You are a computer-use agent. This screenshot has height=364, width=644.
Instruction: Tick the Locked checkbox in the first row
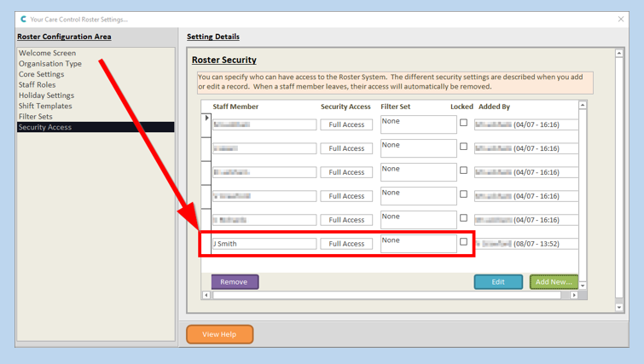point(463,123)
